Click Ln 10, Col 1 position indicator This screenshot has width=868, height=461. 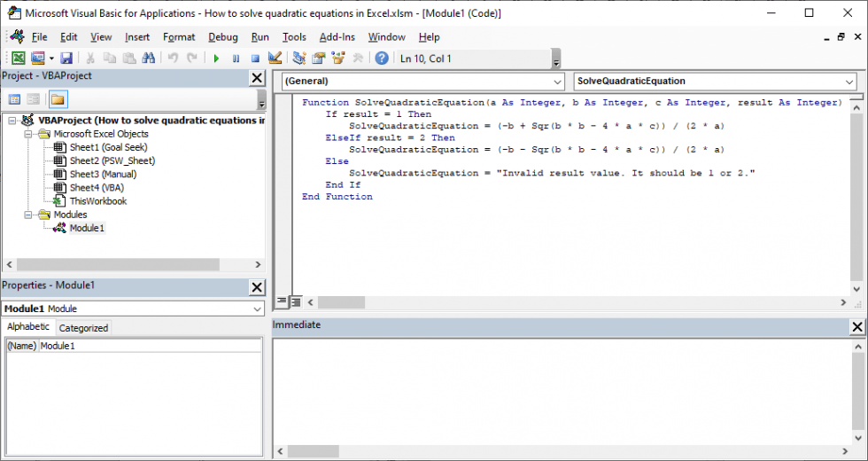tap(426, 59)
